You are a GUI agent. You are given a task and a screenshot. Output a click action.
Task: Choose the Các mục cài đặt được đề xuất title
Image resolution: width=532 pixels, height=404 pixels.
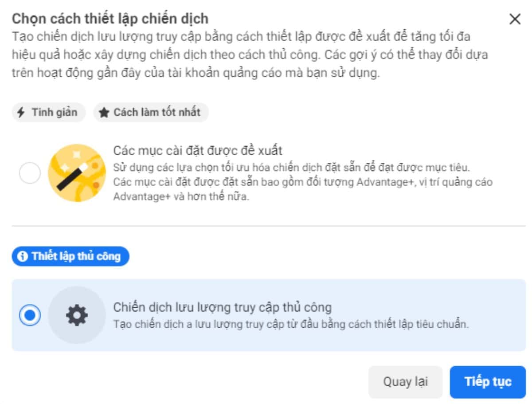point(198,150)
